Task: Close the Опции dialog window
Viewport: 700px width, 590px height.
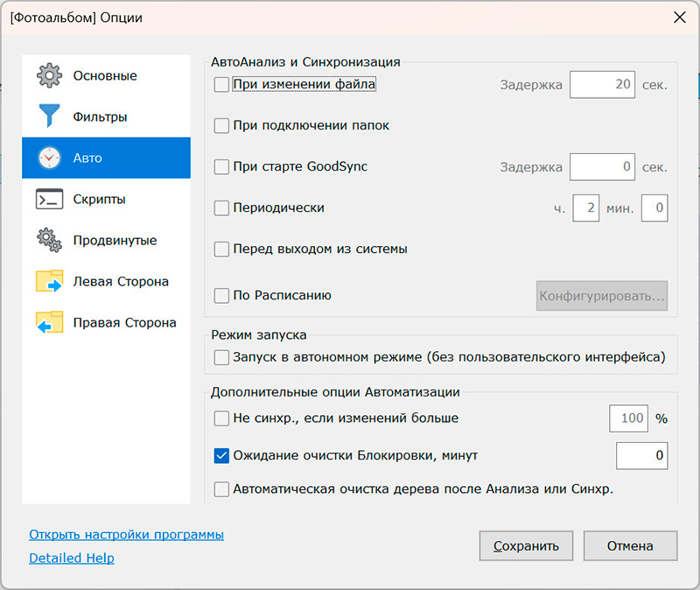Action: tap(679, 18)
